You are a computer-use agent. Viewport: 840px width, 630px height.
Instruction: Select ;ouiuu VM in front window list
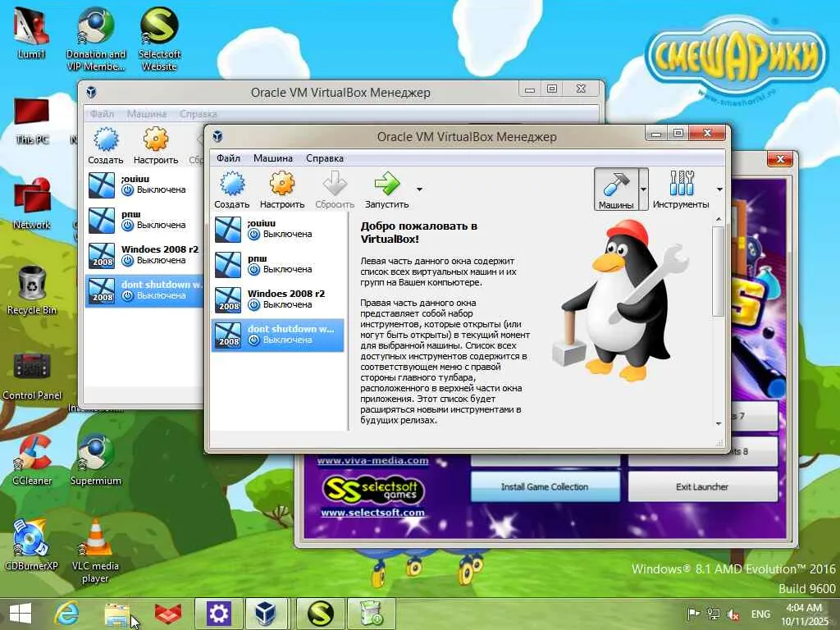tap(277, 229)
